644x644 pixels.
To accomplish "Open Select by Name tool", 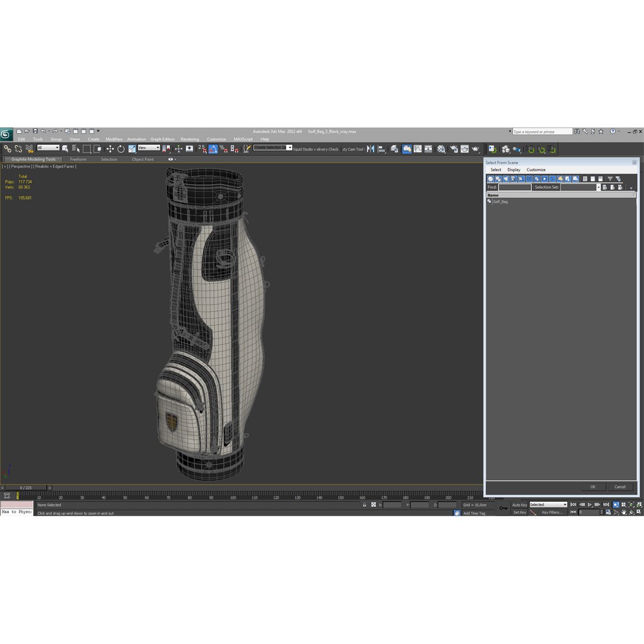I will click(76, 149).
